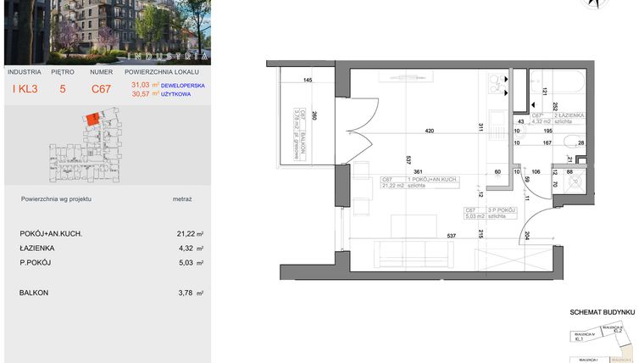The height and width of the screenshot is (363, 644).
Task: Click the 21,22 m² value in area table
Action: pyautogui.click(x=190, y=234)
